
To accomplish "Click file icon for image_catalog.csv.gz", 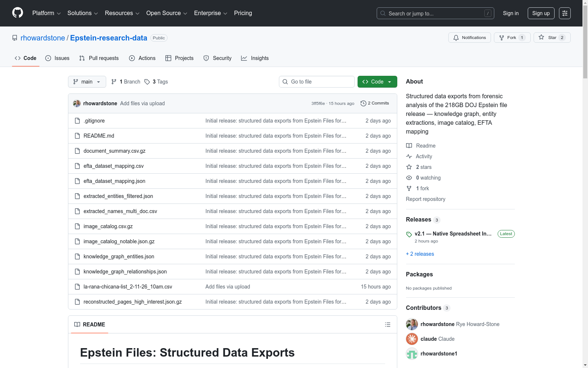I will coord(77,226).
